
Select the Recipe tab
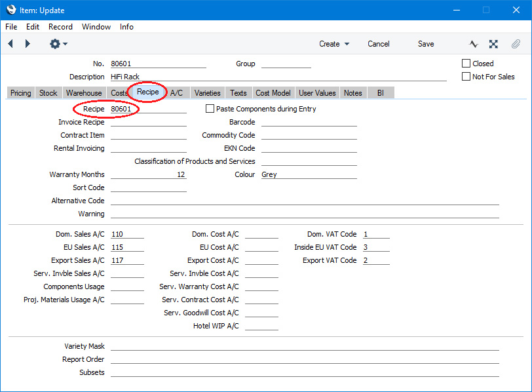[x=148, y=92]
